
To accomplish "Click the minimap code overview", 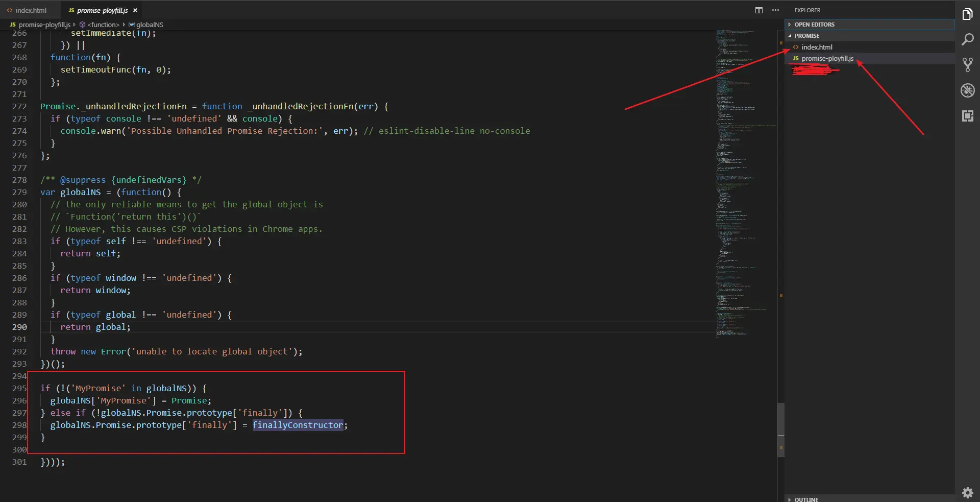I will click(x=745, y=184).
